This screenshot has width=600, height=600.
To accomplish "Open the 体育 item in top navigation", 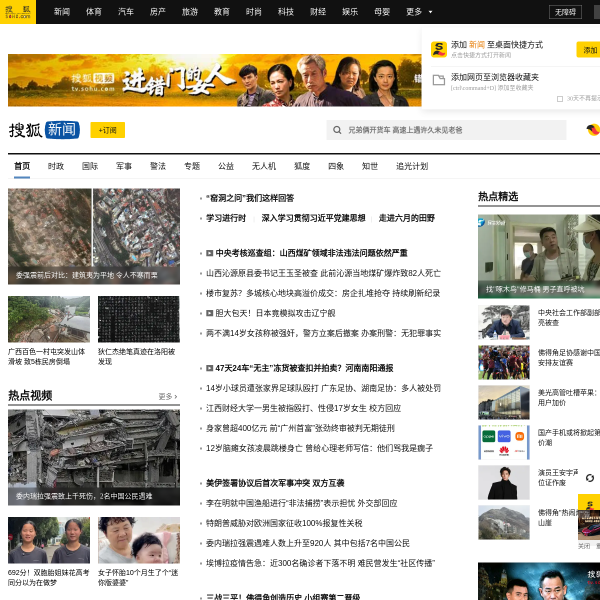I will tap(94, 12).
